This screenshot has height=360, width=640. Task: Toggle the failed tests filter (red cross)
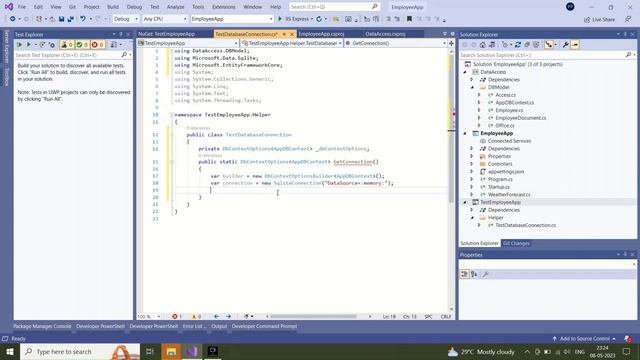pyautogui.click(x=98, y=44)
